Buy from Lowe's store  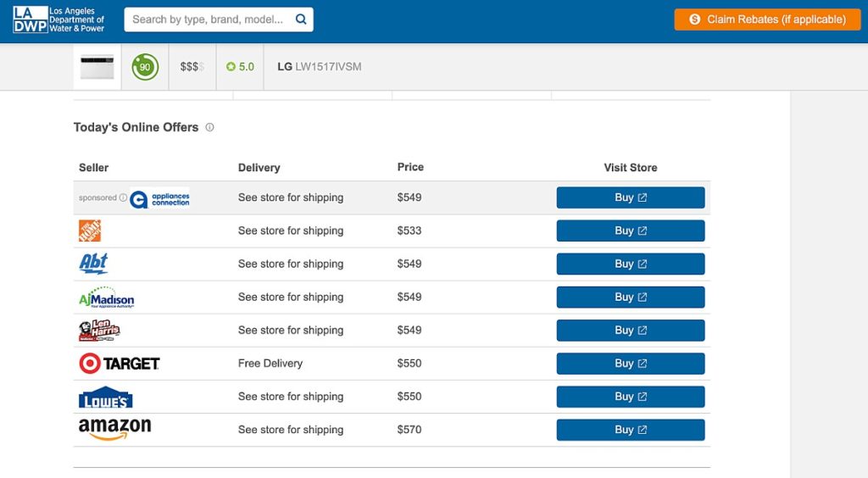631,397
